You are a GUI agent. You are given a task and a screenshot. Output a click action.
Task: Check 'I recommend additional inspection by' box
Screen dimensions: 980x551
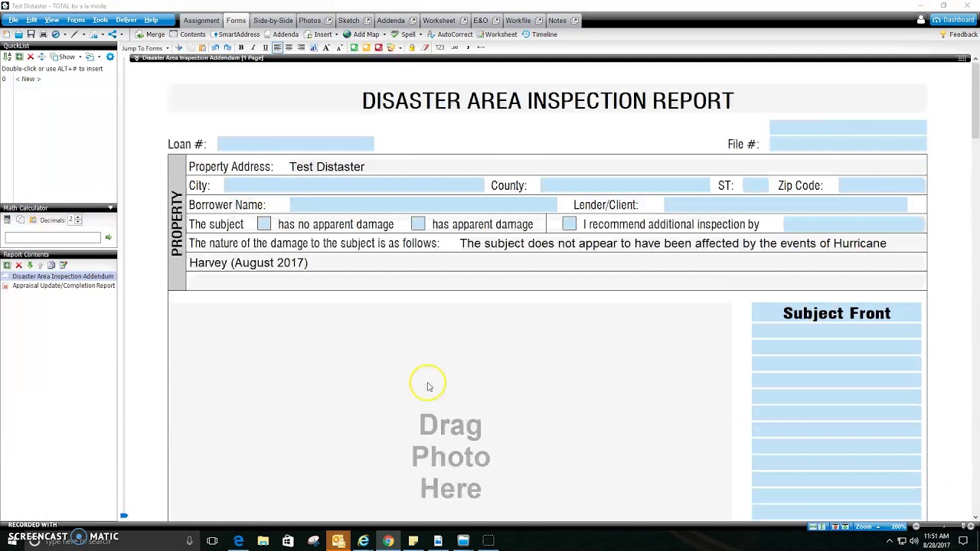coord(569,223)
